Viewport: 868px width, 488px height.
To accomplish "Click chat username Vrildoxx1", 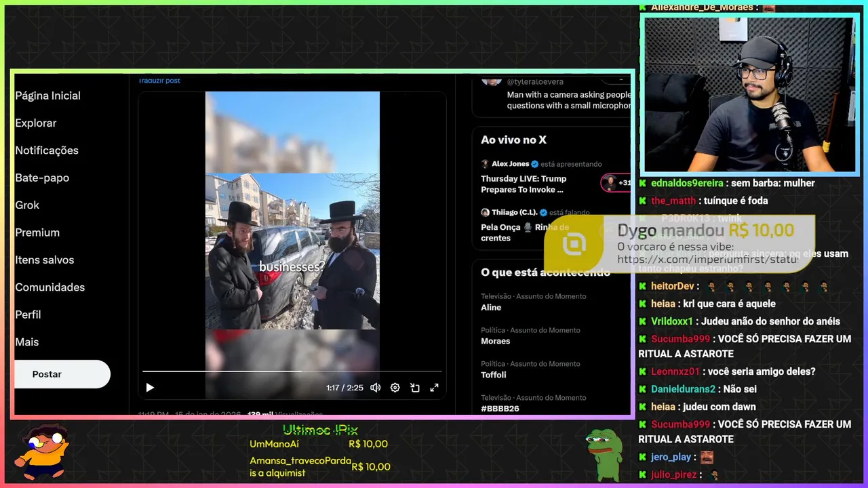I will point(672,321).
